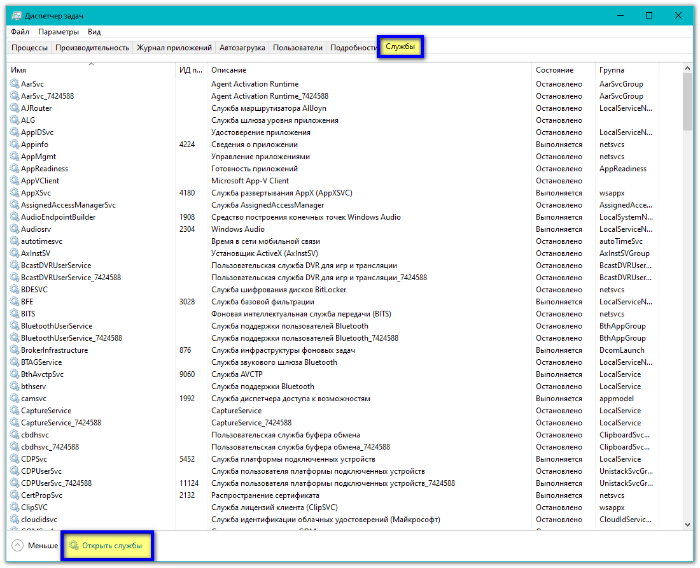Click the icon next to Appinfo service
This screenshot has height=568, width=700.
[15, 144]
